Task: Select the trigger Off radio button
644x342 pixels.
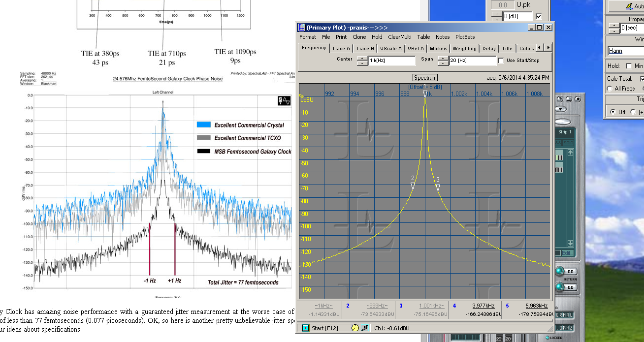Action: [x=612, y=112]
